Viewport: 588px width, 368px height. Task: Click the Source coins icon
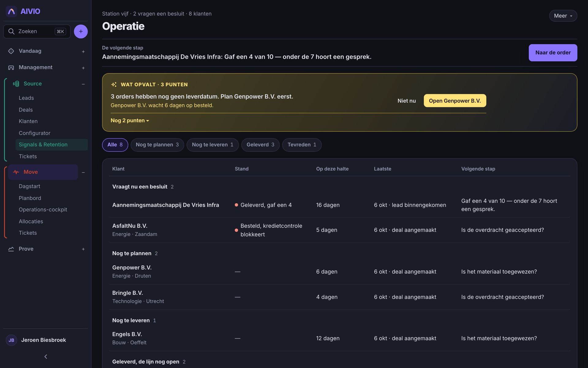tap(16, 84)
